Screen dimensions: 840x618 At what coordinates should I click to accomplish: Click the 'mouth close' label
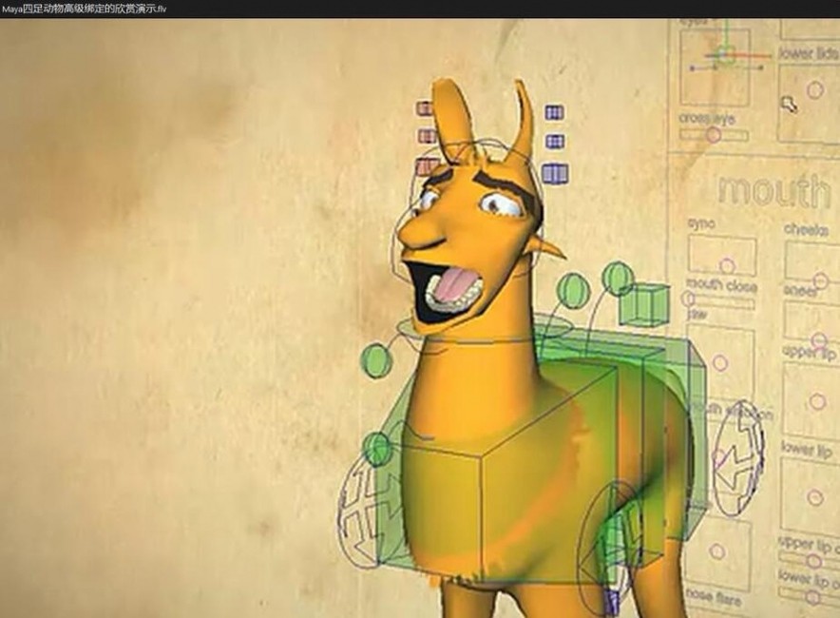pyautogui.click(x=721, y=285)
